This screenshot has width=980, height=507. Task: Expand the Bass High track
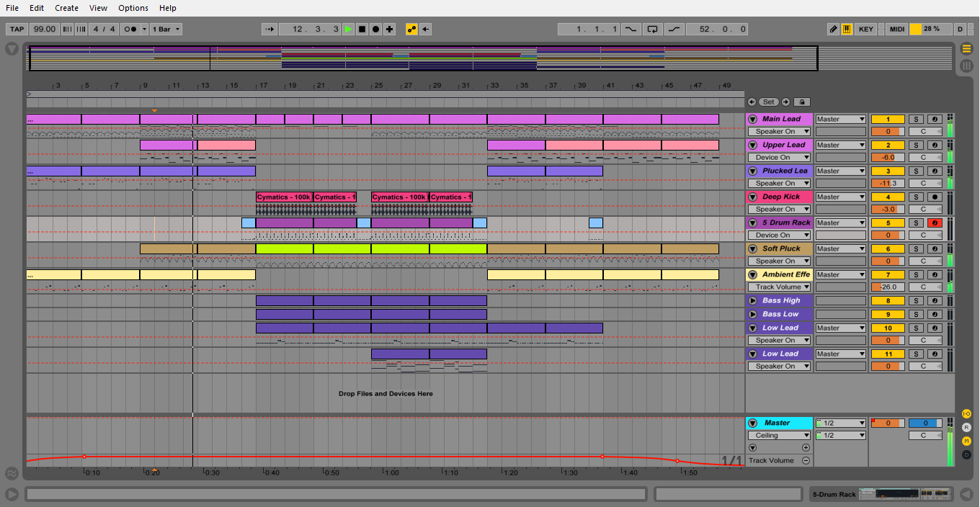coord(753,300)
